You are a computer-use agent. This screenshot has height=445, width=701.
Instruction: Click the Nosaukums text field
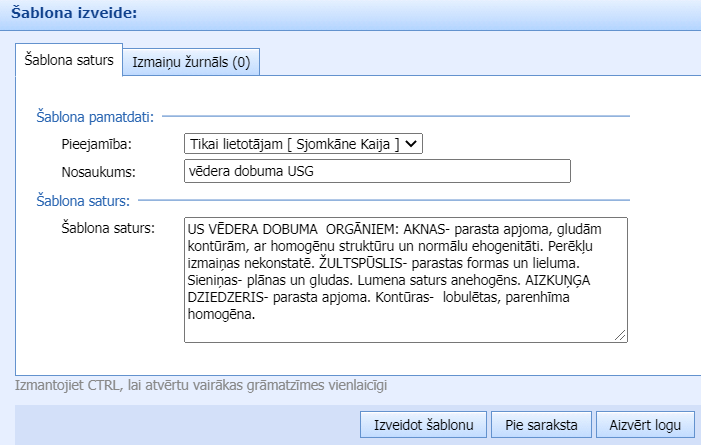pyautogui.click(x=377, y=172)
